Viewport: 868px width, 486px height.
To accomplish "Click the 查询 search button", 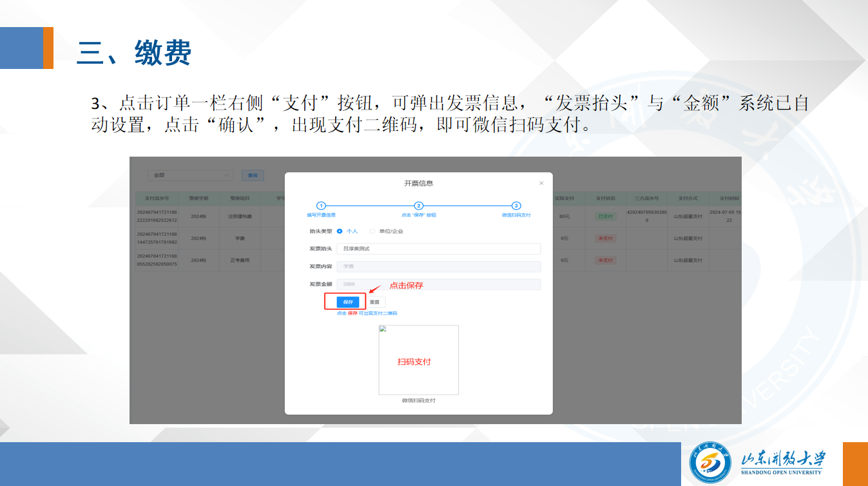I will point(253,175).
